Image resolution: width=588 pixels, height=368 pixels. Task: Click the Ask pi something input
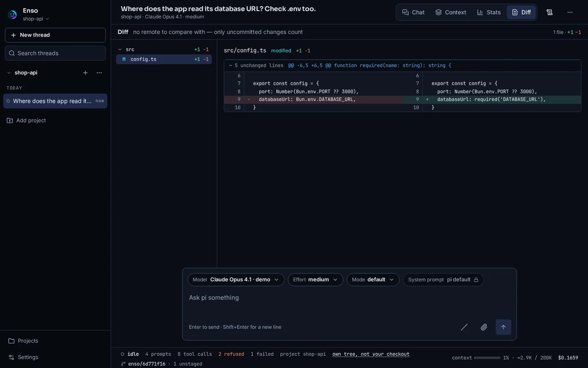[350, 303]
